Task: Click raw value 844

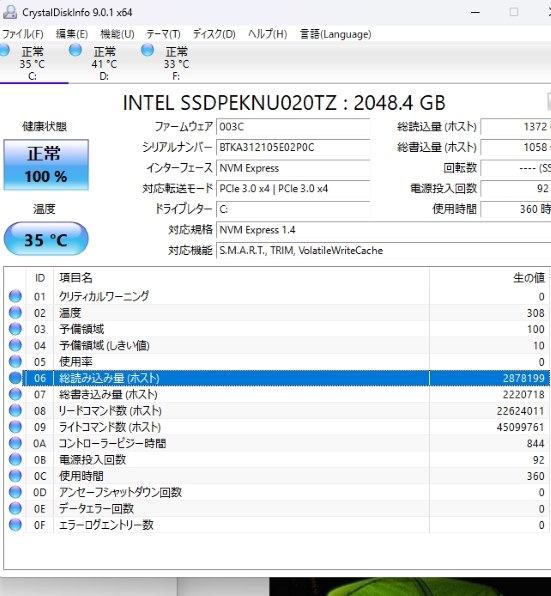Action: pos(535,444)
